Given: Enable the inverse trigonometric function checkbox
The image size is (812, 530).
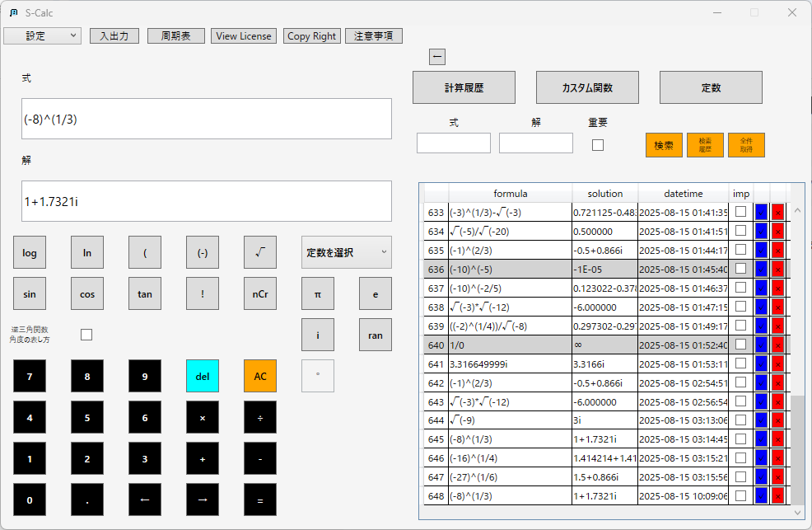Looking at the screenshot, I should [86, 333].
